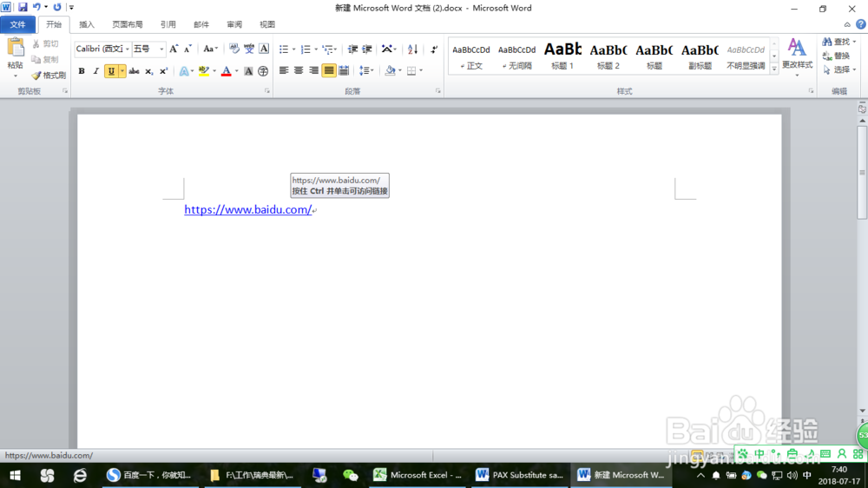Click the 查找 Find button
Viewport: 868px width, 488px height.
(x=838, y=42)
